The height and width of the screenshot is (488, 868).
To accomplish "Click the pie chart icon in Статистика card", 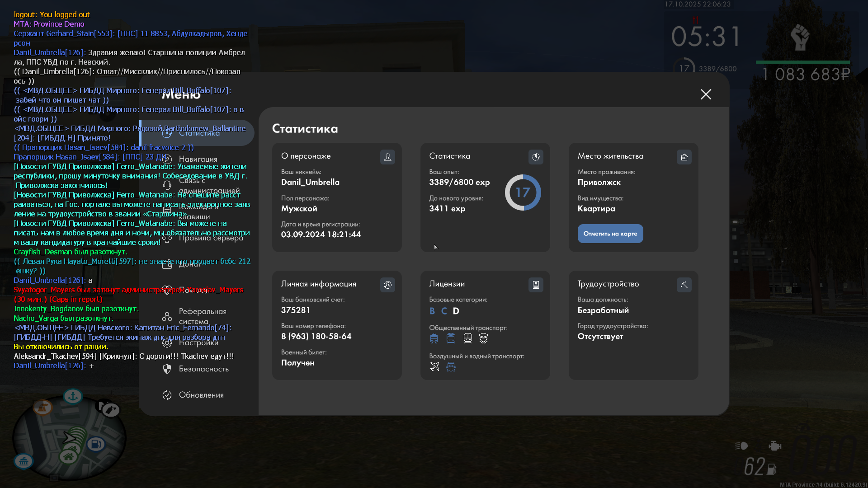I will [536, 157].
